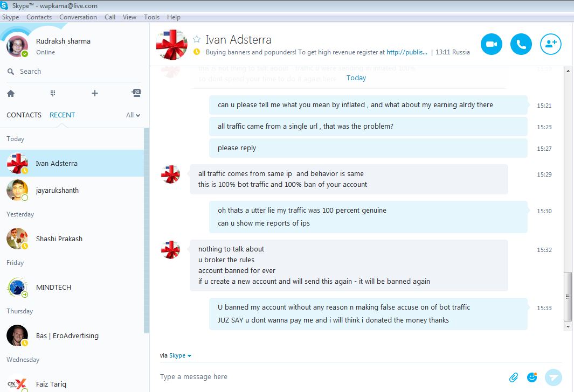Screen dimensions: 574x392
Task: Click the send message button
Action: click(x=553, y=377)
